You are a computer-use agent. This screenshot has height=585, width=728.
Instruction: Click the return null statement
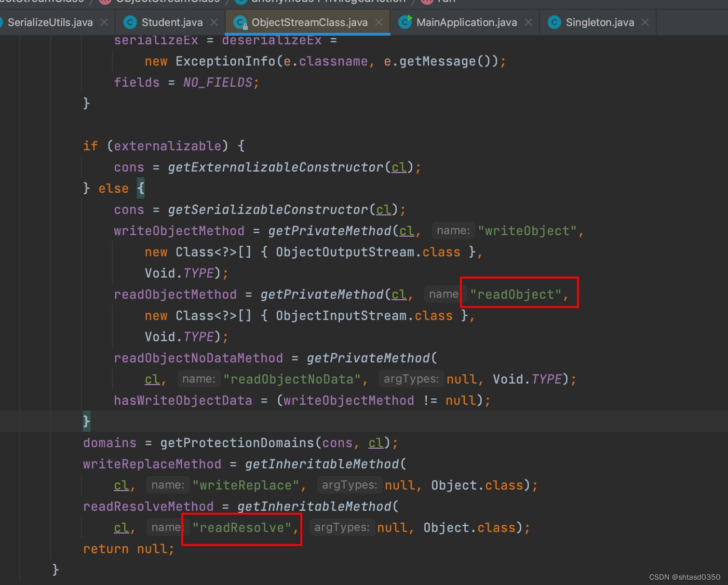click(128, 549)
